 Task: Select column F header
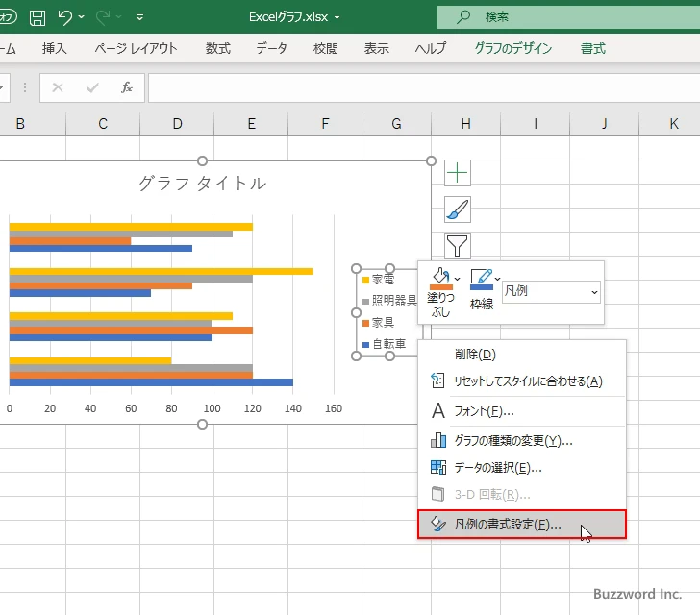coord(325,124)
